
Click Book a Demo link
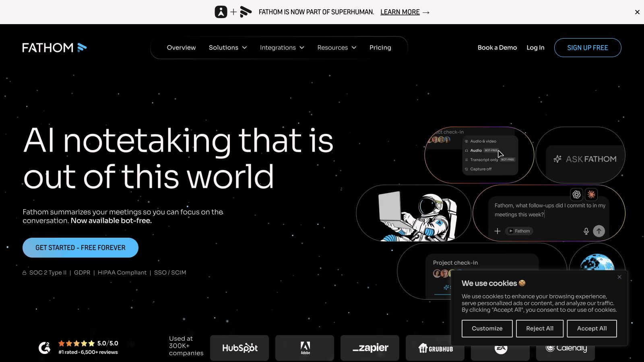[x=497, y=47]
